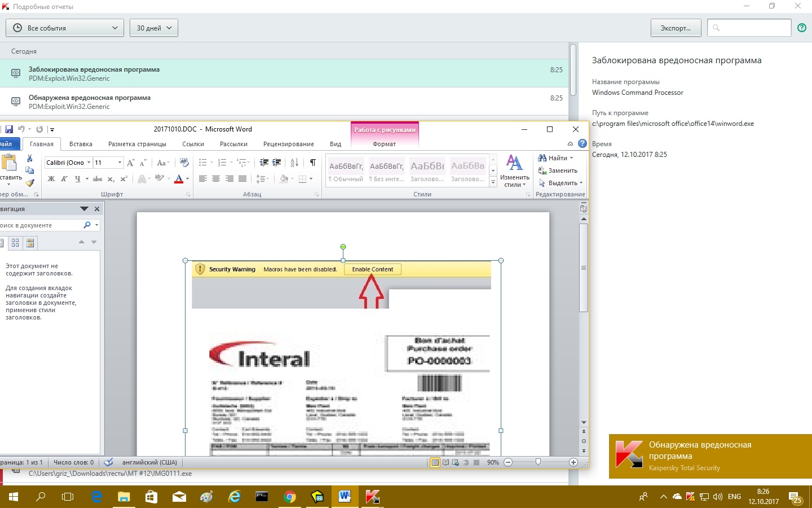Image resolution: width=812 pixels, height=508 pixels.
Task: Center align the paragraph text
Action: [216, 179]
